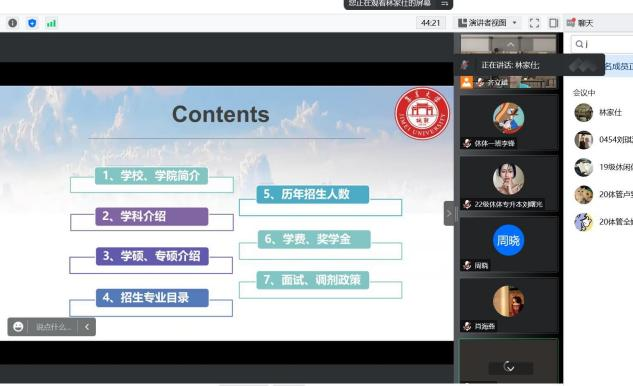Click muted mic icon on 周晓's tile
The height and width of the screenshot is (386, 633).
tap(467, 265)
